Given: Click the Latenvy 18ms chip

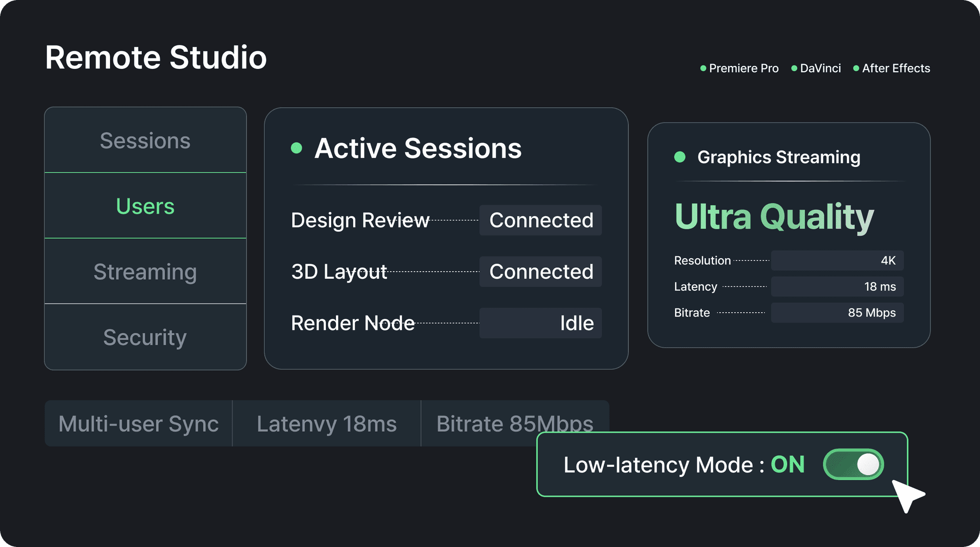Looking at the screenshot, I should click(326, 424).
